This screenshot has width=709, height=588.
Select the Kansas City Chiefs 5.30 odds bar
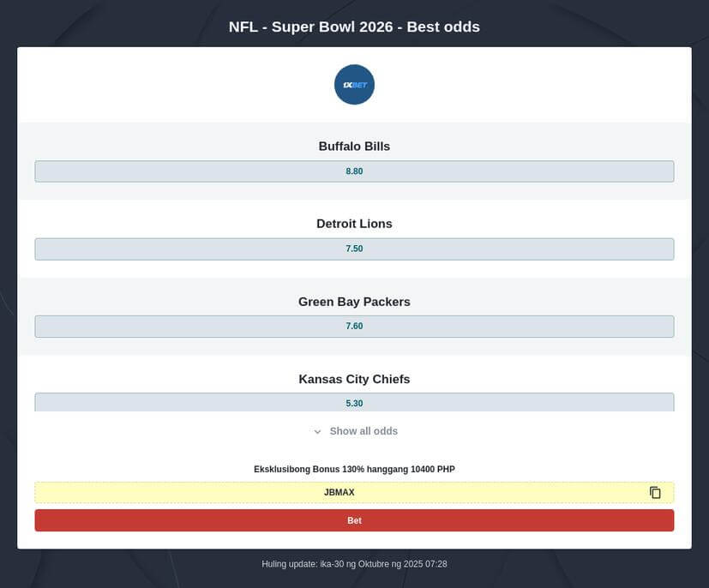(x=354, y=402)
